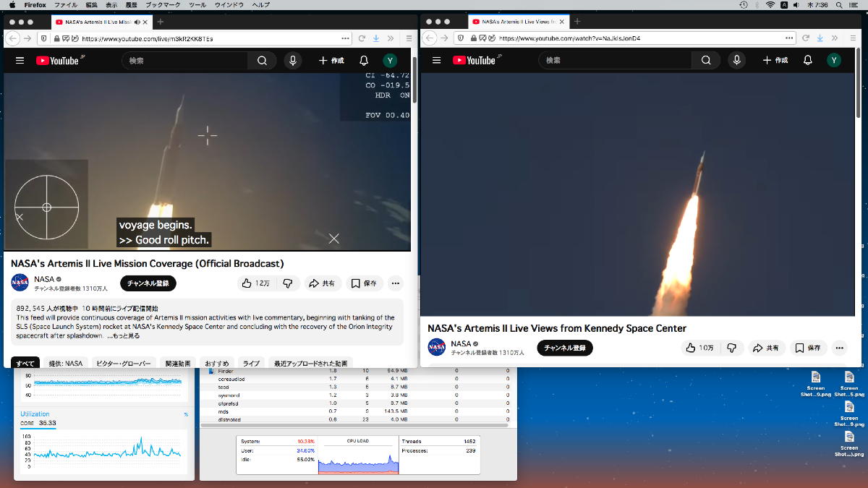Screen dimensions: 868x488
Task: Open the 編集 menu
Action: click(x=91, y=4)
